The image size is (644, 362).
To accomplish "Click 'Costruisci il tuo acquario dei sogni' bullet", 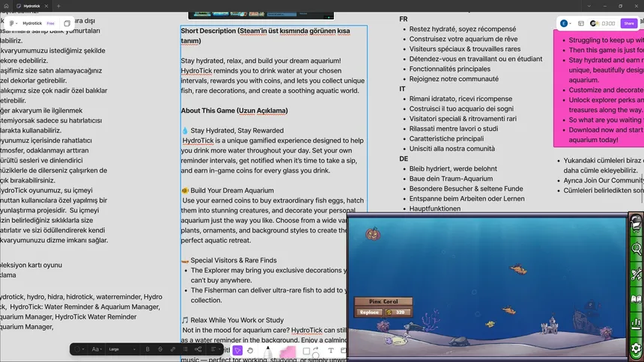I will [461, 108].
